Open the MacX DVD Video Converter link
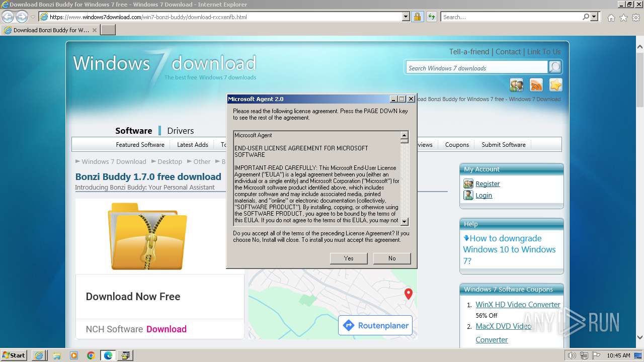Image resolution: width=644 pixels, height=362 pixels. [503, 333]
